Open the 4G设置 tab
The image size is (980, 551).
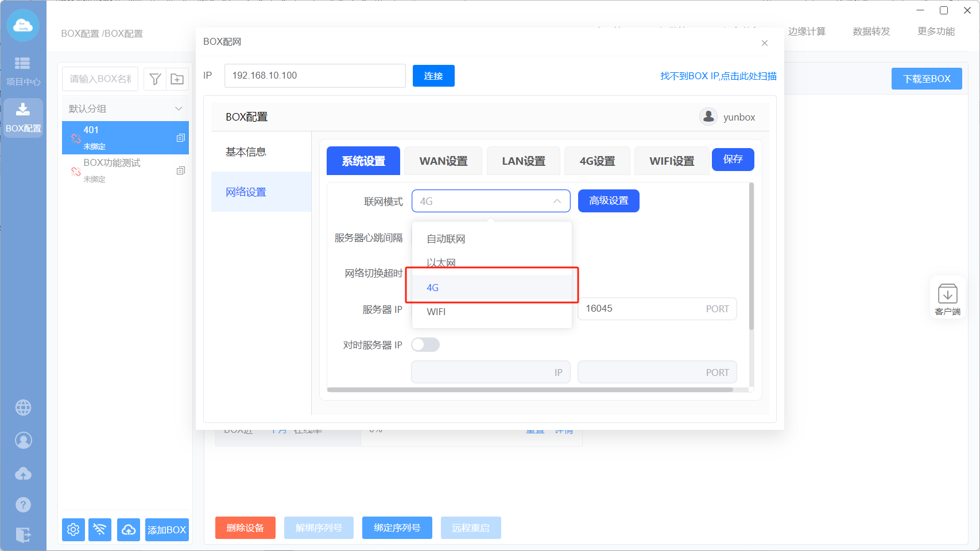pos(597,161)
